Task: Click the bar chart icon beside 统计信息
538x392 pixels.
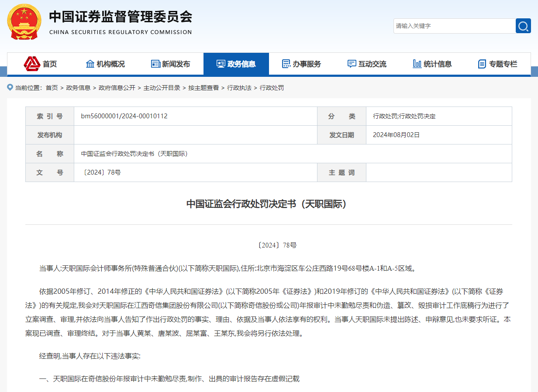Action: [x=417, y=64]
